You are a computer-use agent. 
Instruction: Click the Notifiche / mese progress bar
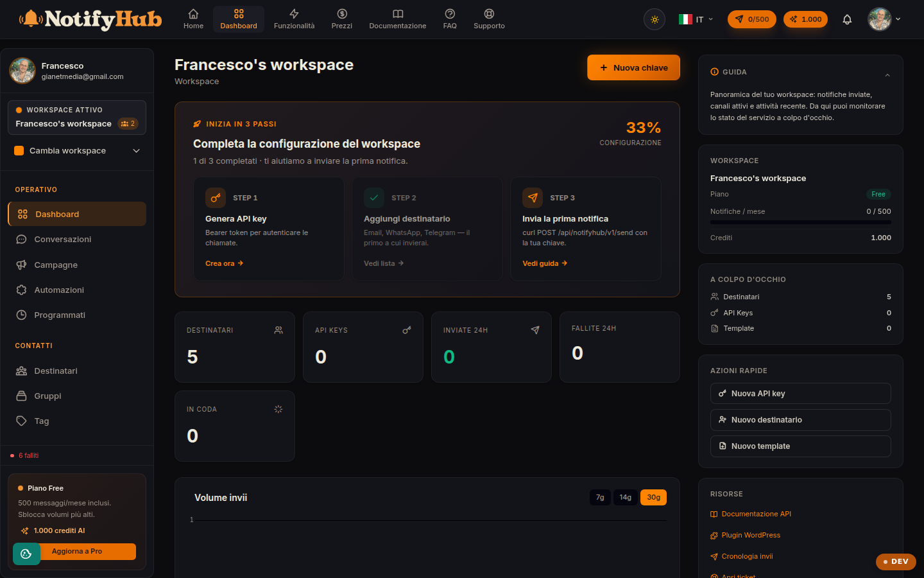(801, 222)
